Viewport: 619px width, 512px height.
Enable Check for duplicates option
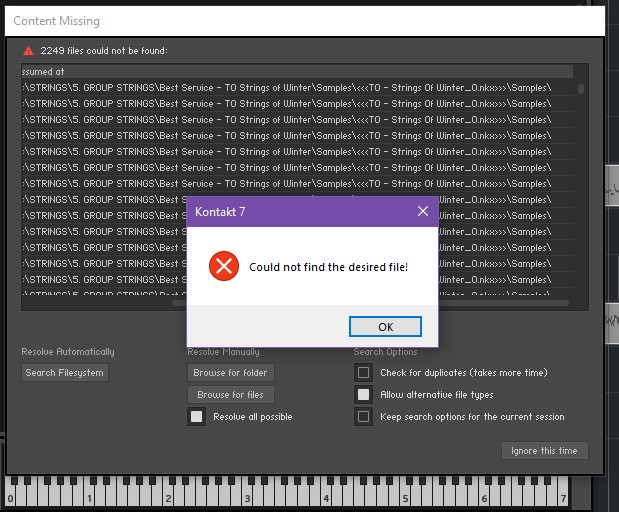363,373
